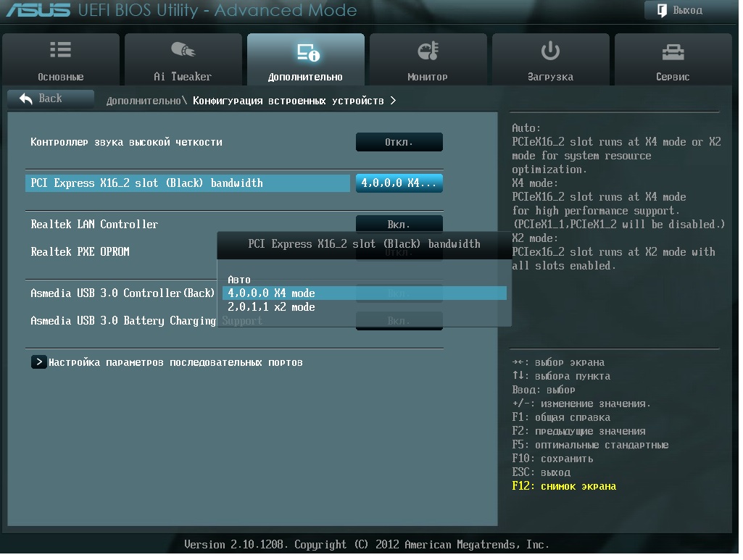
Task: Go to Дополнительно in the breadcrumb
Action: coord(144,101)
